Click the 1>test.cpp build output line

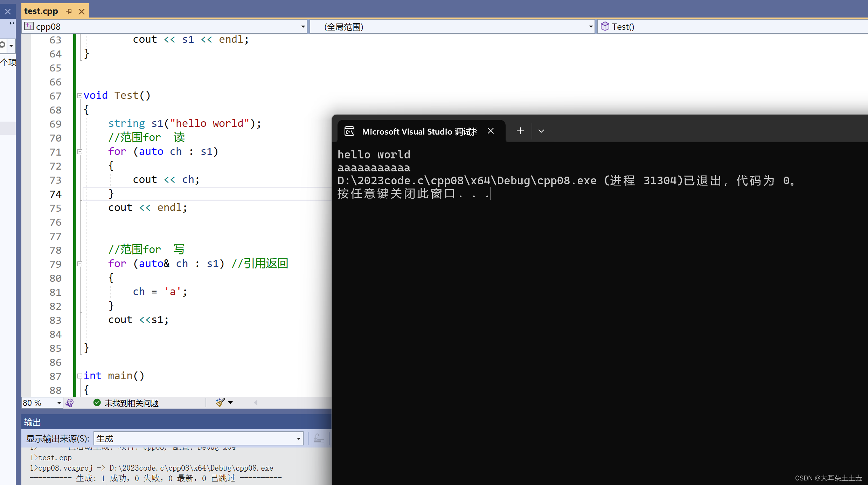[x=51, y=458]
